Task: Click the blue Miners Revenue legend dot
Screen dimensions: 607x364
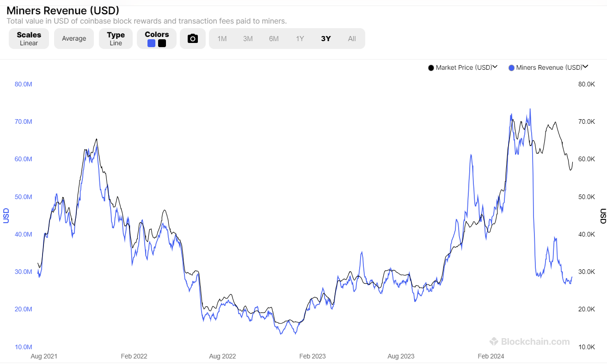Action: (511, 68)
